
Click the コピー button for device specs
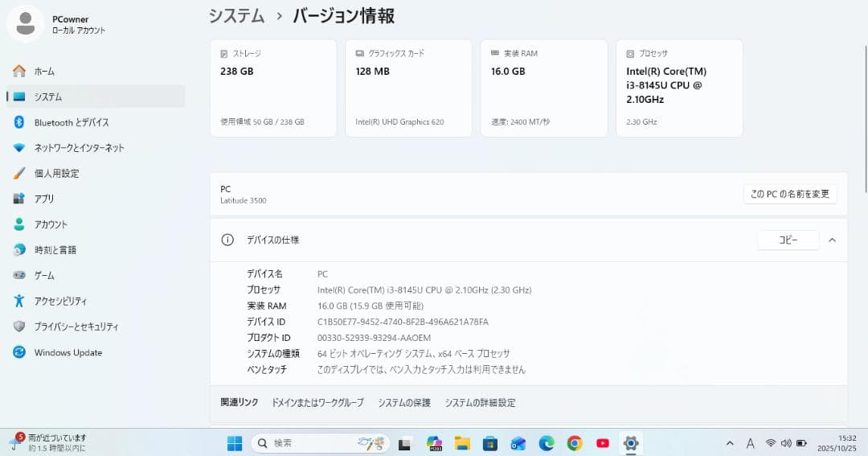(x=788, y=240)
